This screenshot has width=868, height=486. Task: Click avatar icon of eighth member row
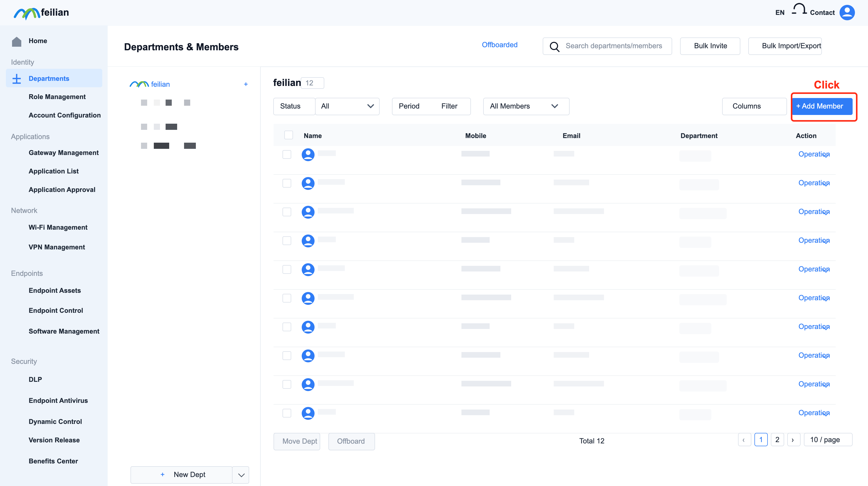tap(308, 355)
